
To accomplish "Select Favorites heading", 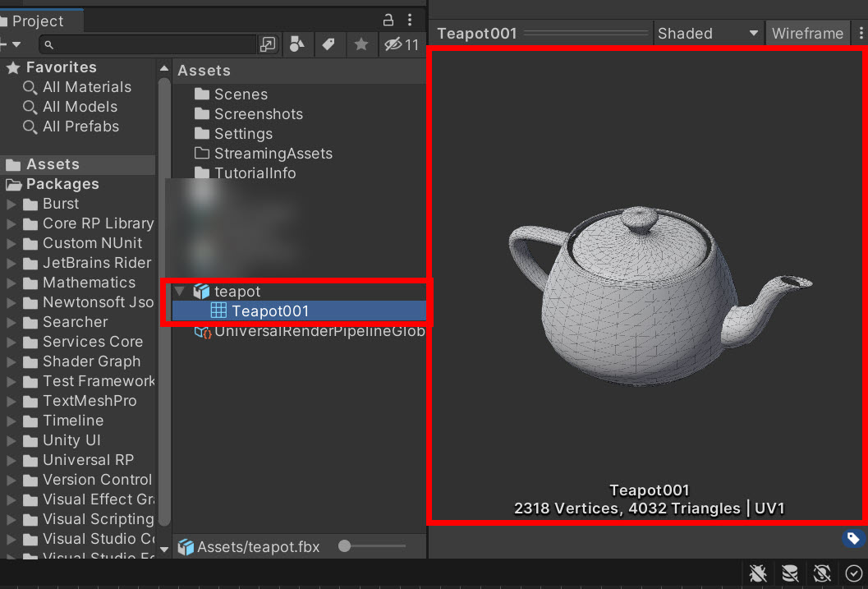I will point(61,67).
